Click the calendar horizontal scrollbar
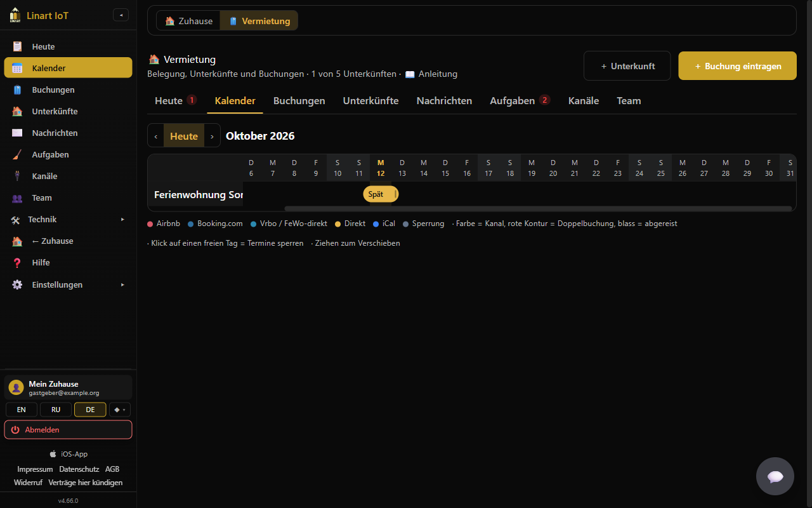The height and width of the screenshot is (508, 812). 538,208
